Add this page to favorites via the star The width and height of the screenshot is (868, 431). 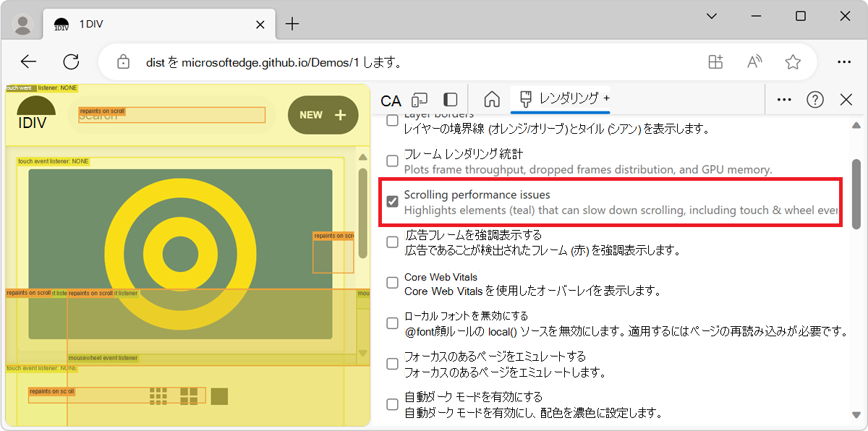pyautogui.click(x=793, y=62)
